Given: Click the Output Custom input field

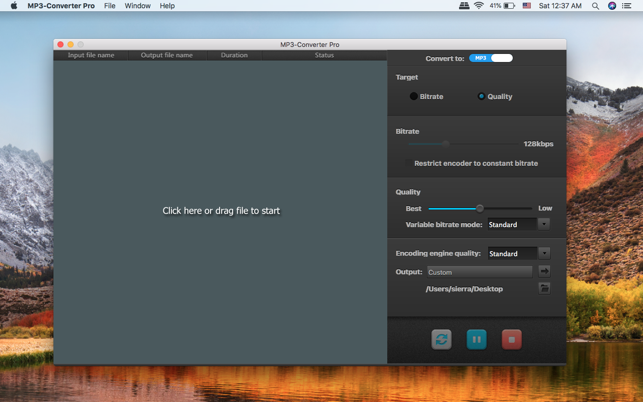Looking at the screenshot, I should [479, 272].
